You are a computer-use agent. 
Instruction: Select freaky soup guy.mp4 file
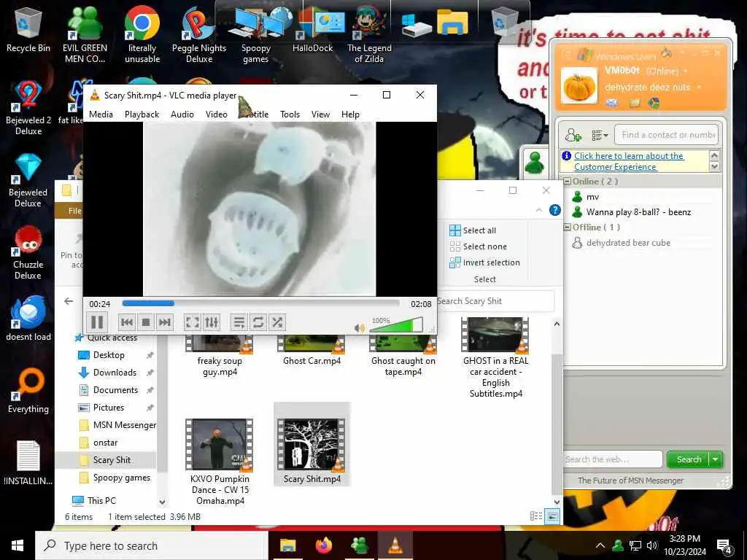220,357
